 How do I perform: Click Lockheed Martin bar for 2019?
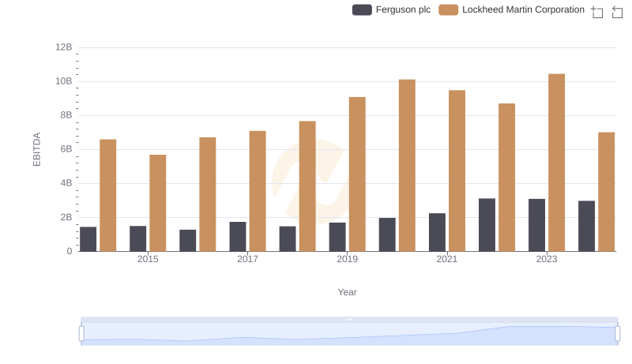click(357, 174)
